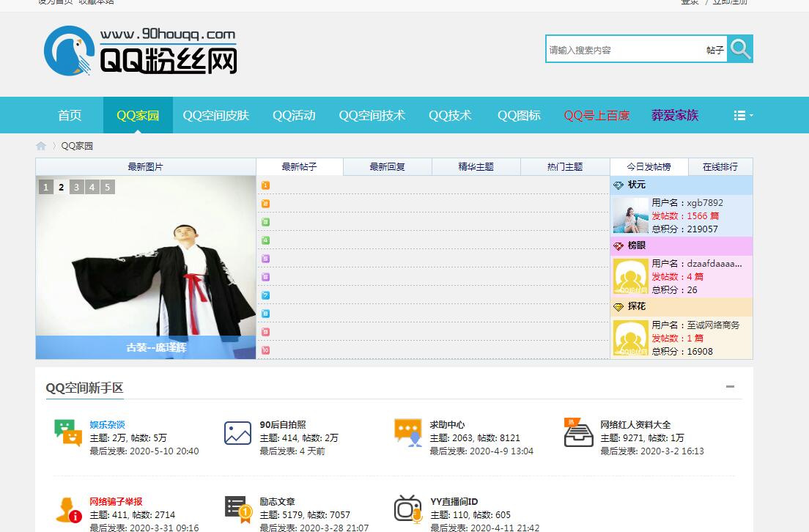
Task: Switch to the 最新帖子 tab
Action: 299,166
